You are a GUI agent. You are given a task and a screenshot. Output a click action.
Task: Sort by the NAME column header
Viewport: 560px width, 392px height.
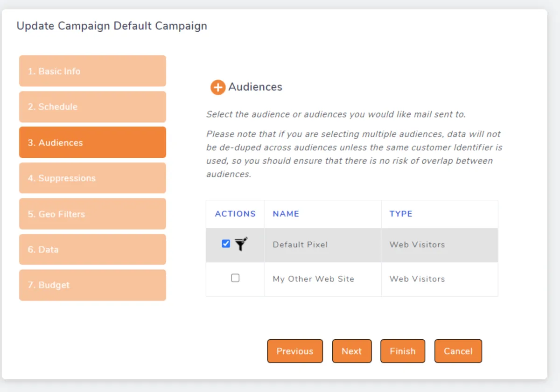point(286,214)
